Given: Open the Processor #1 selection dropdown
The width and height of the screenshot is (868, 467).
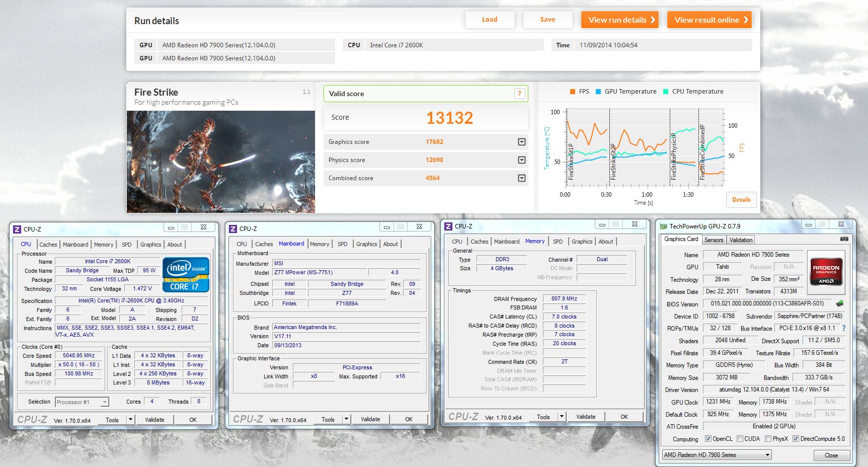Looking at the screenshot, I should [x=82, y=402].
